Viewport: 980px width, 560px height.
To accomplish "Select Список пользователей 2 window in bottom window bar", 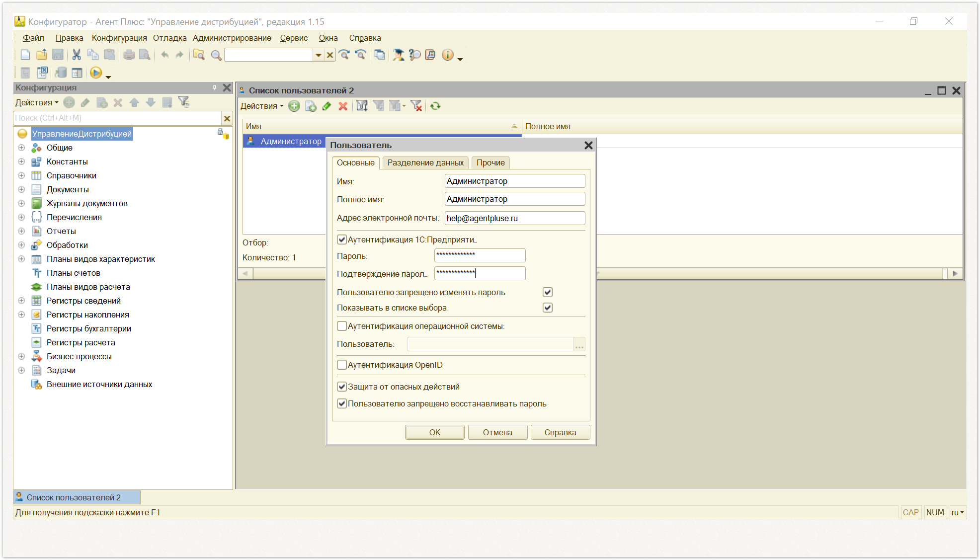I will pos(77,497).
